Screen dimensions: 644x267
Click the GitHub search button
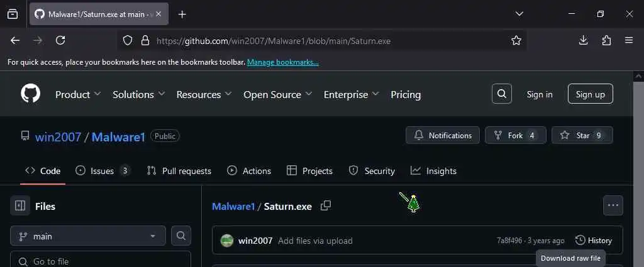tap(501, 94)
